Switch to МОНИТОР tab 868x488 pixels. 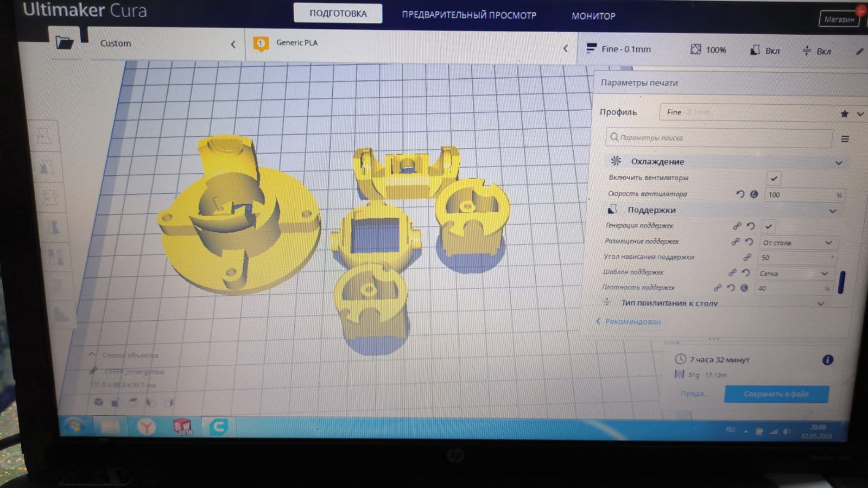tap(593, 16)
